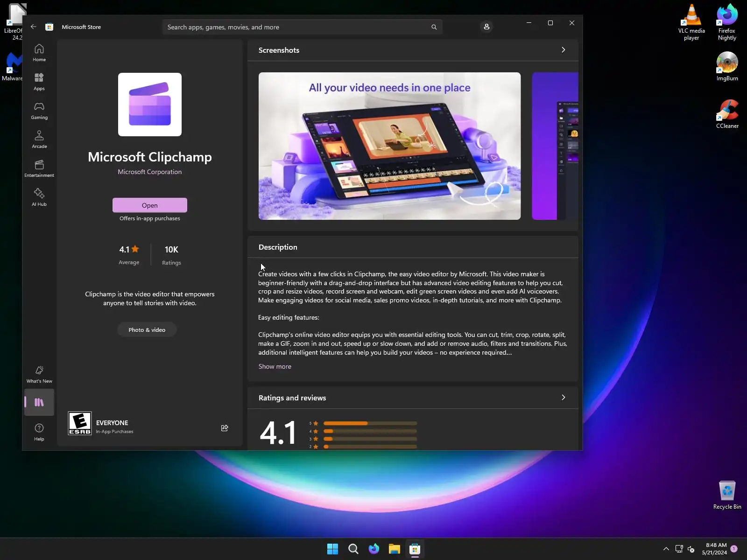The width and height of the screenshot is (747, 560).
Task: Click the 'Easy editing features:' line
Action: coord(289,317)
